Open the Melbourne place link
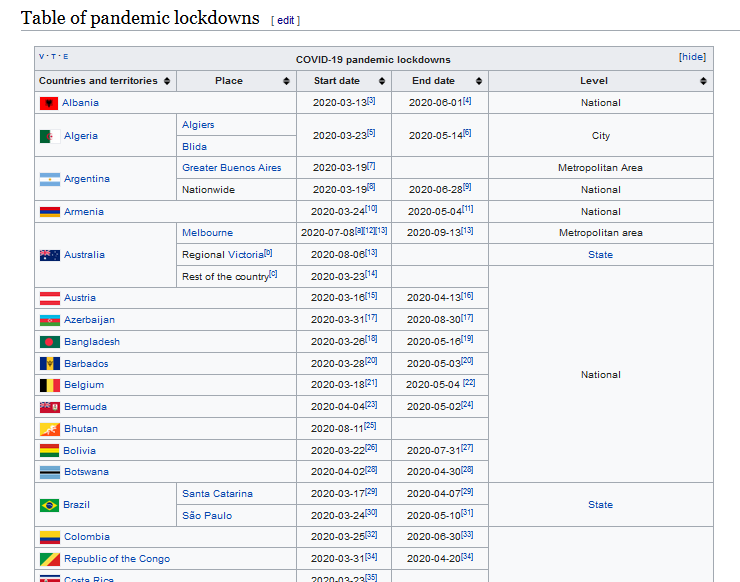Image resolution: width=740 pixels, height=582 pixels. [x=208, y=233]
